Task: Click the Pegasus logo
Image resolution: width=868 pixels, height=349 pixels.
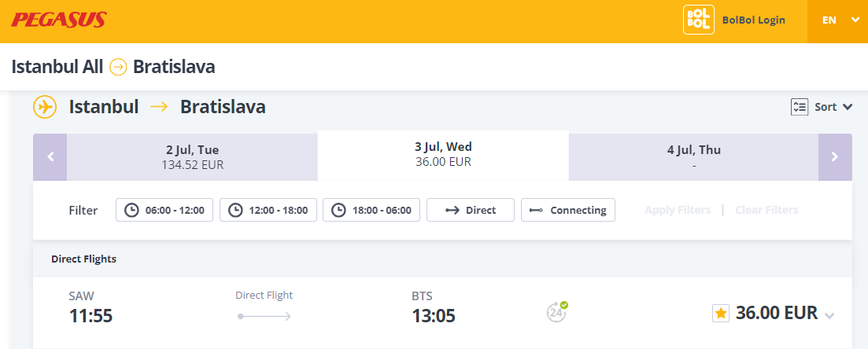Action: tap(59, 20)
